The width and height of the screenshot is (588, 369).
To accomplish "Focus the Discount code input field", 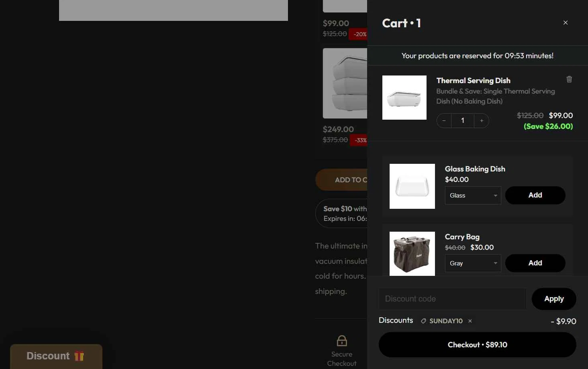I will tap(452, 299).
